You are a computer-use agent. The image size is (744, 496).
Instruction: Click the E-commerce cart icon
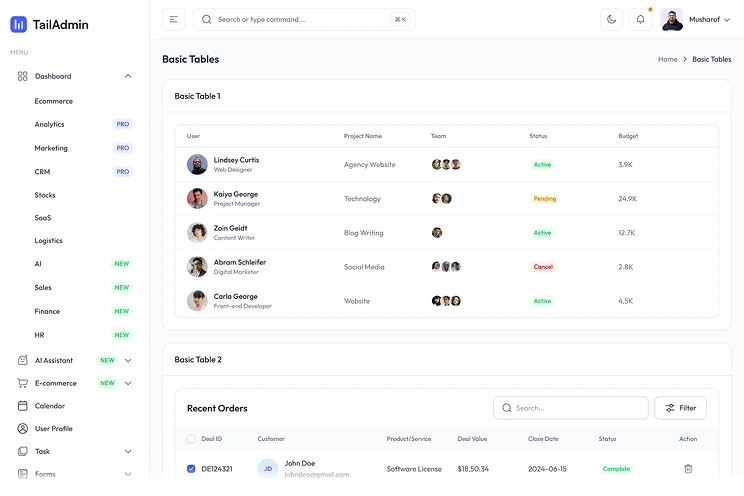tap(22, 383)
